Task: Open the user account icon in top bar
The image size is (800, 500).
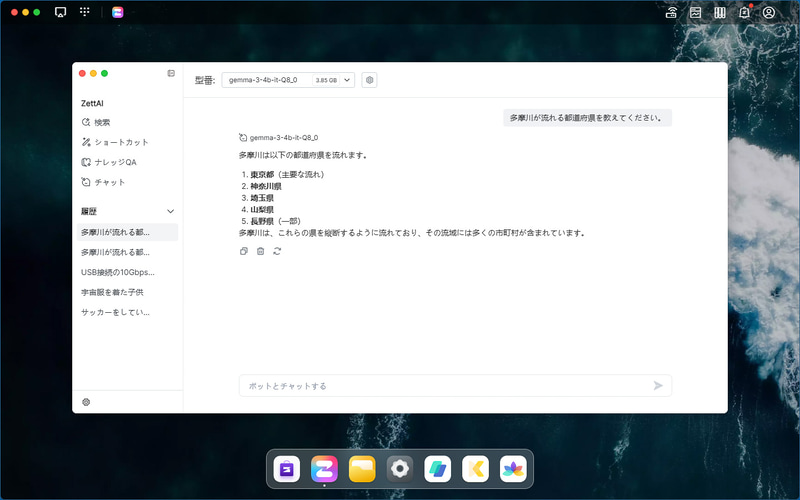Action: 768,12
